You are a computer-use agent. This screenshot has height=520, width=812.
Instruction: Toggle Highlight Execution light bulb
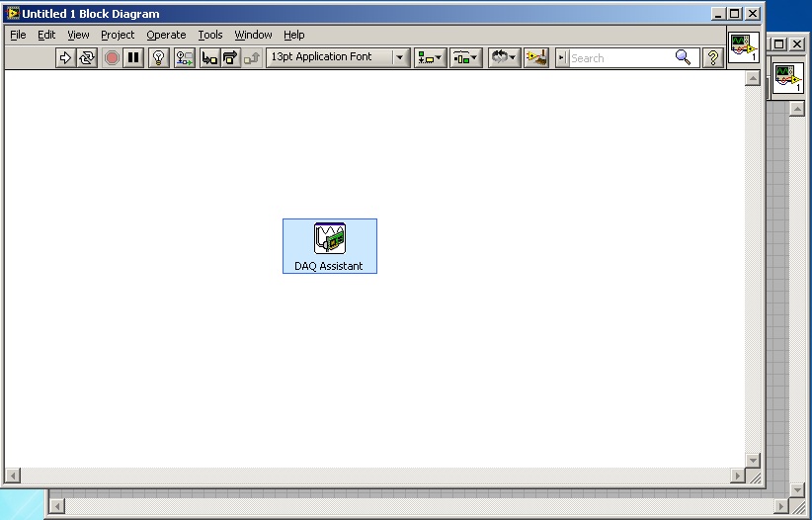(x=158, y=57)
